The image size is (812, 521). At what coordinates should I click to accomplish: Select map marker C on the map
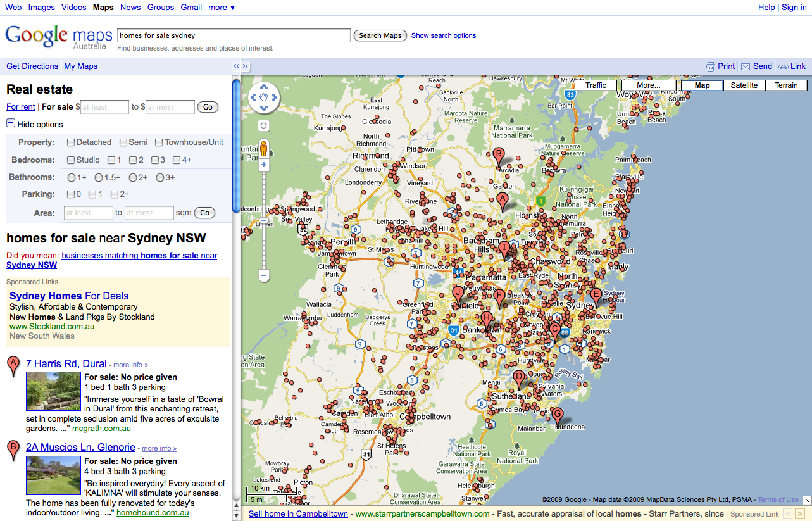click(x=554, y=331)
